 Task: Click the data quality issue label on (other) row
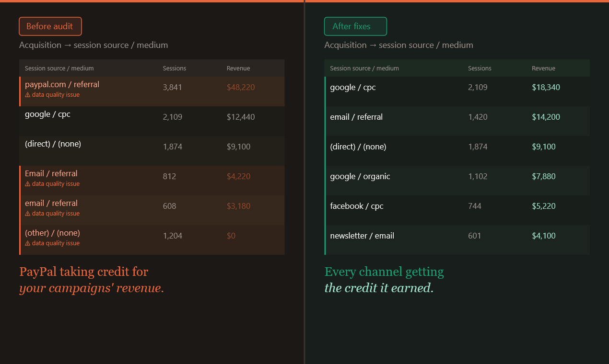(x=56, y=243)
